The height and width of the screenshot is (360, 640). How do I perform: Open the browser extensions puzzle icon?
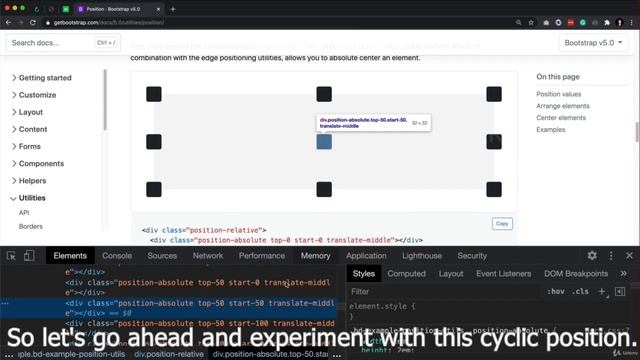[x=607, y=23]
